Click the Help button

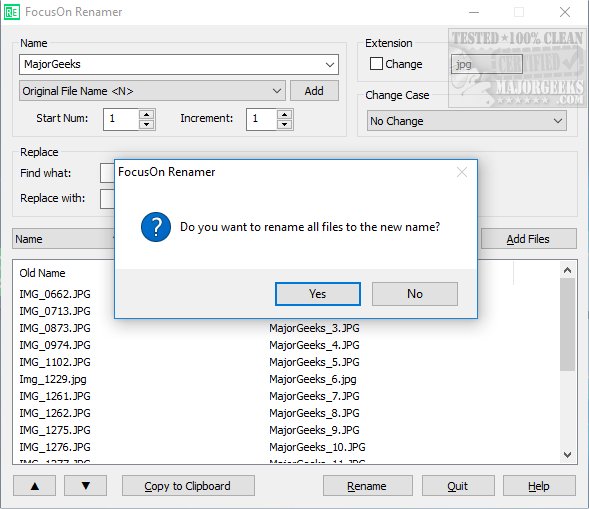pos(539,486)
